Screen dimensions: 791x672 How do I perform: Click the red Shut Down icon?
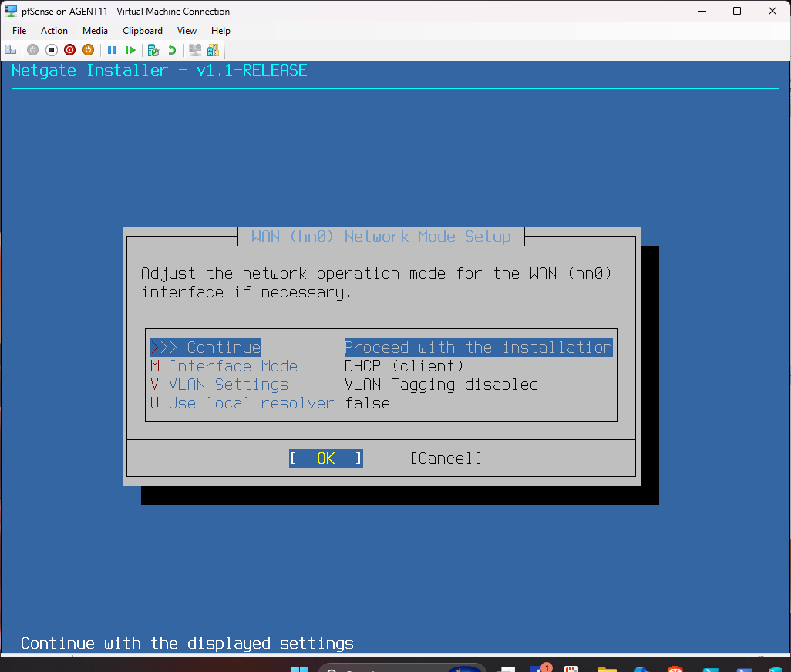pos(69,50)
